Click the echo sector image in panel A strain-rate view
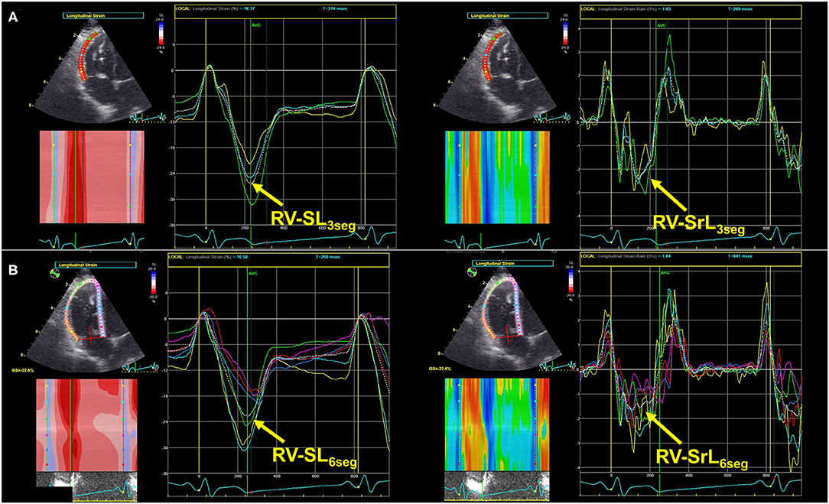829x504 pixels. 499,73
